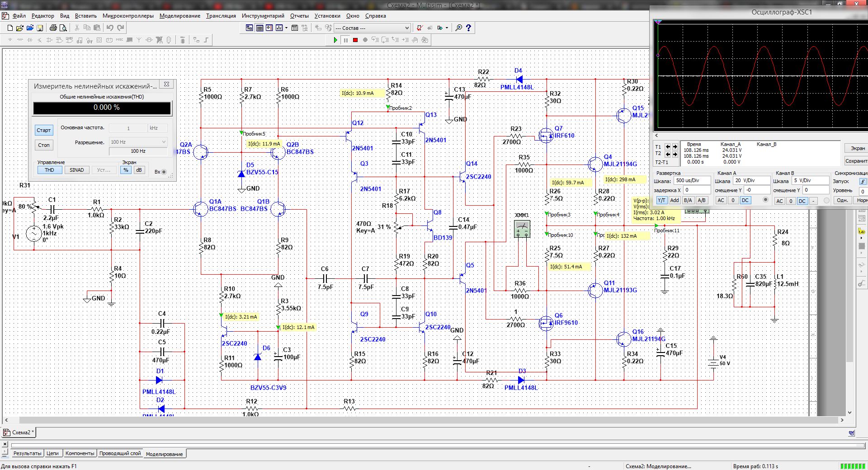Screen dimensions: 868x470
Task: Click the Spreadsheet view grid icon
Action: [x=259, y=28]
